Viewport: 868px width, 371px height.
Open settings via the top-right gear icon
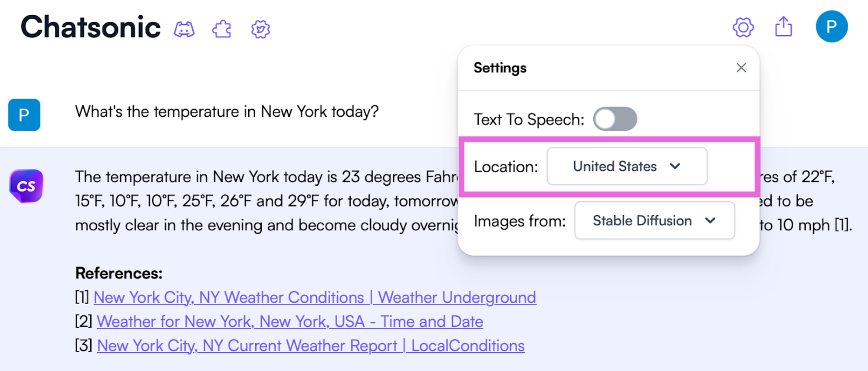click(743, 28)
